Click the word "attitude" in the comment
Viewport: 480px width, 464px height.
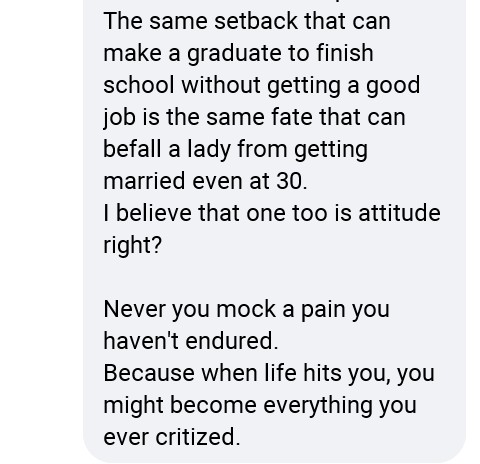coord(399,213)
